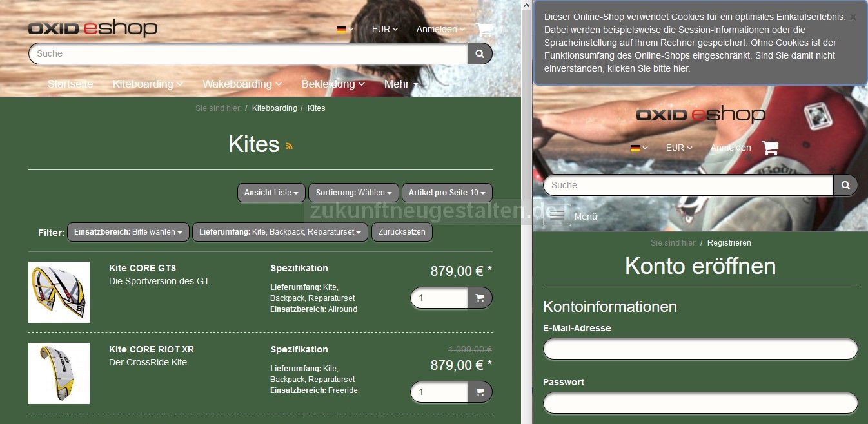The height and width of the screenshot is (424, 868).
Task: Open the German flag language selector on left
Action: click(x=345, y=30)
